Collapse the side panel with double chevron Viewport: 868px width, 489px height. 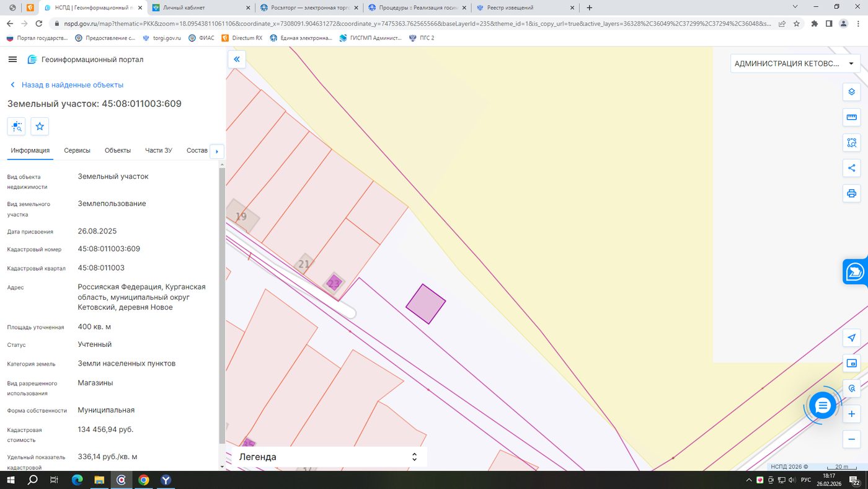236,60
